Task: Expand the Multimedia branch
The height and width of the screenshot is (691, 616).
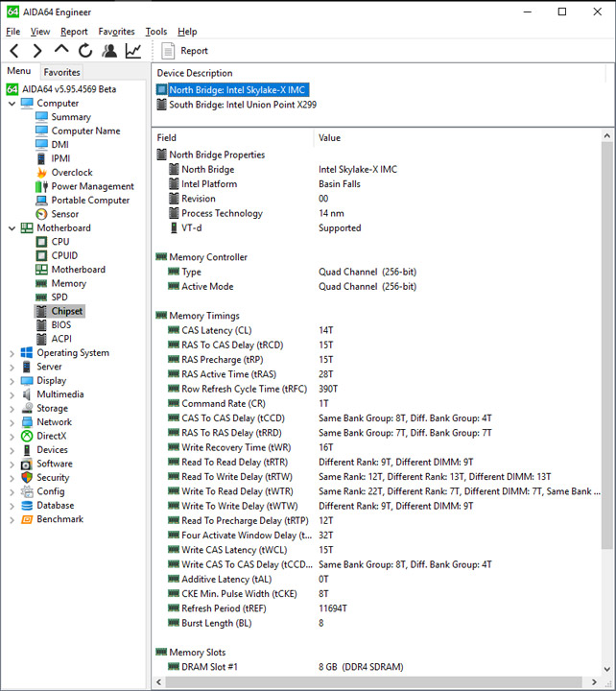Action: pos(12,394)
